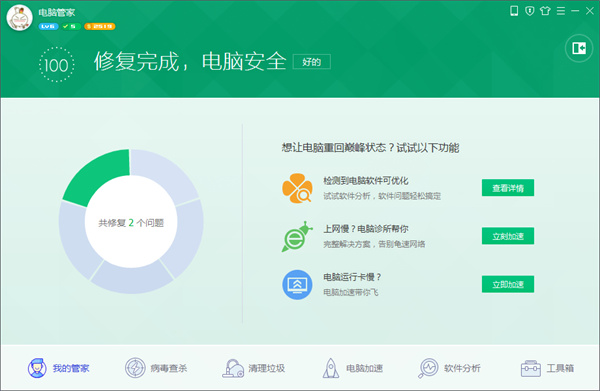The image size is (600, 391).
Task: Open the main menu hamburger icon
Action: [x=561, y=11]
